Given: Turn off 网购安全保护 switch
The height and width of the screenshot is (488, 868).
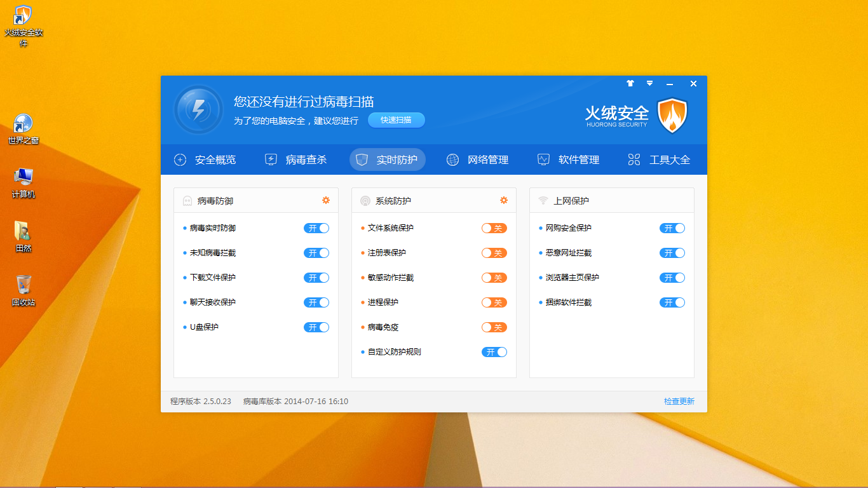Looking at the screenshot, I should (x=672, y=228).
